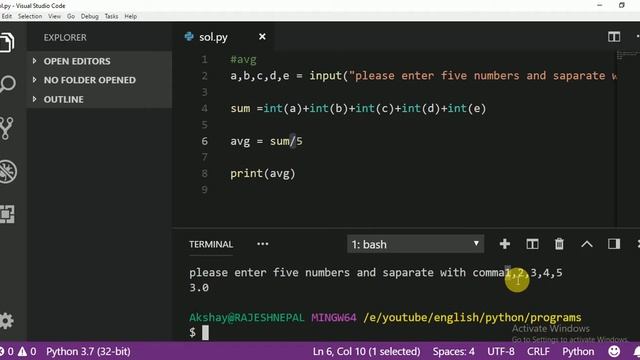Viewport: 640px width, 360px height.
Task: Kill the terminal with trash icon
Action: 559,244
